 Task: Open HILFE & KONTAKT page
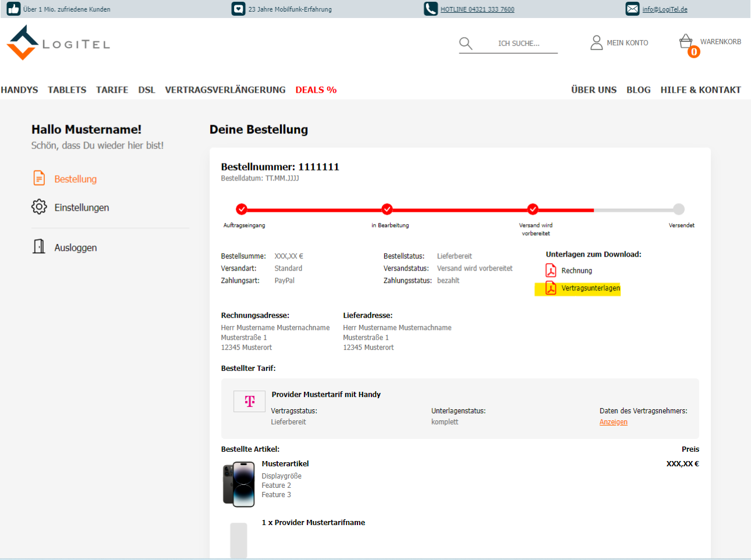(x=700, y=90)
